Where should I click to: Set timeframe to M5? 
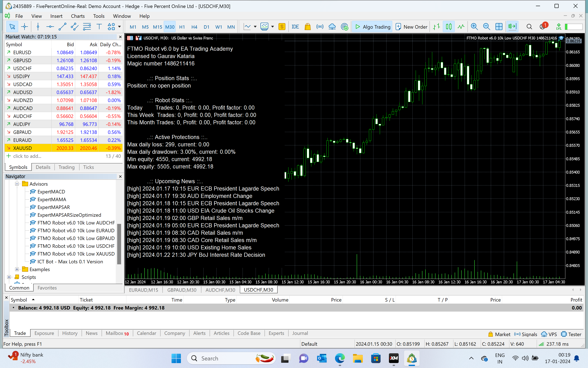click(x=145, y=27)
